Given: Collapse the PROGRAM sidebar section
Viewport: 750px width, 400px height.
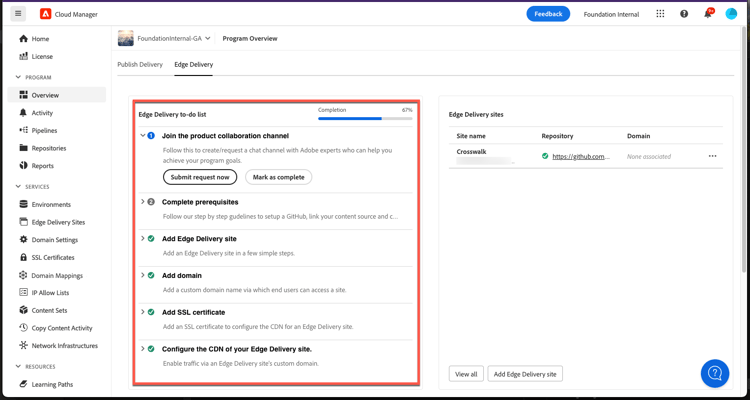Looking at the screenshot, I should [18, 77].
